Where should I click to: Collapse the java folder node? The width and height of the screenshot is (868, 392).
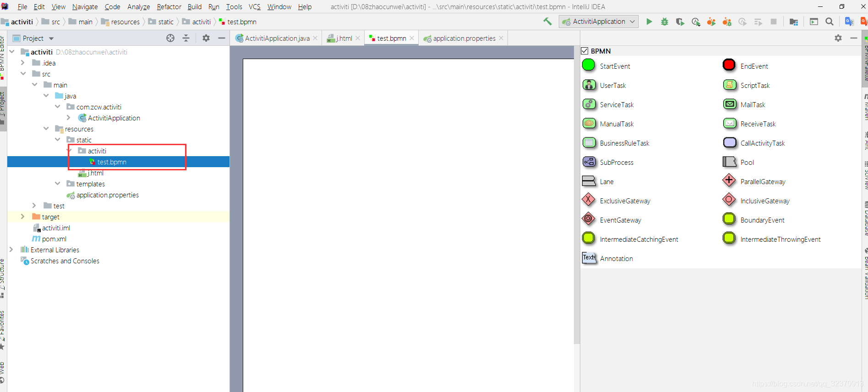(x=46, y=96)
